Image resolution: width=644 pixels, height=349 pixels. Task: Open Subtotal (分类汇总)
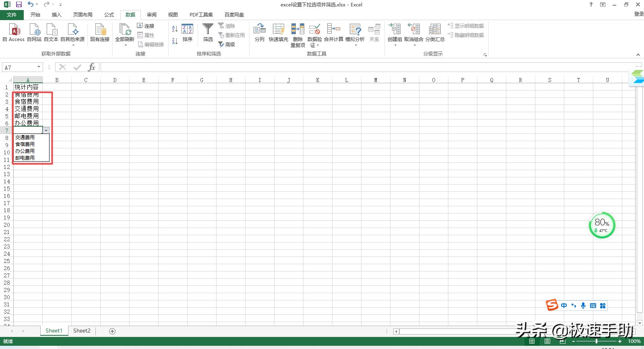(435, 33)
